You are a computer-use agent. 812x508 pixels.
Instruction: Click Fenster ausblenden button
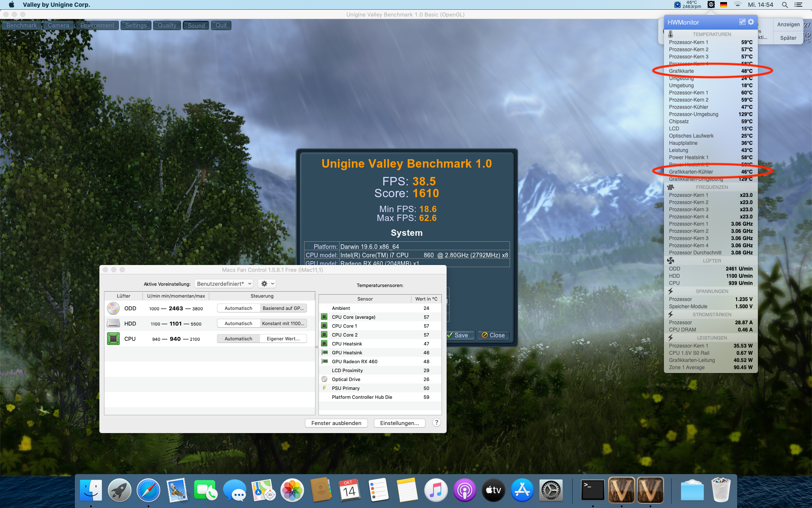(x=336, y=423)
